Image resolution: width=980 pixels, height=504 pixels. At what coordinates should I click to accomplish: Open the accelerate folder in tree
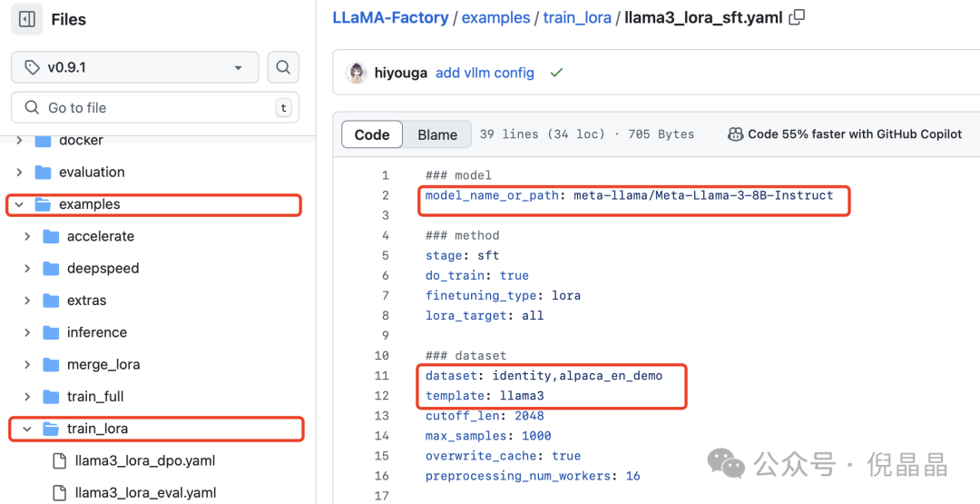point(101,236)
